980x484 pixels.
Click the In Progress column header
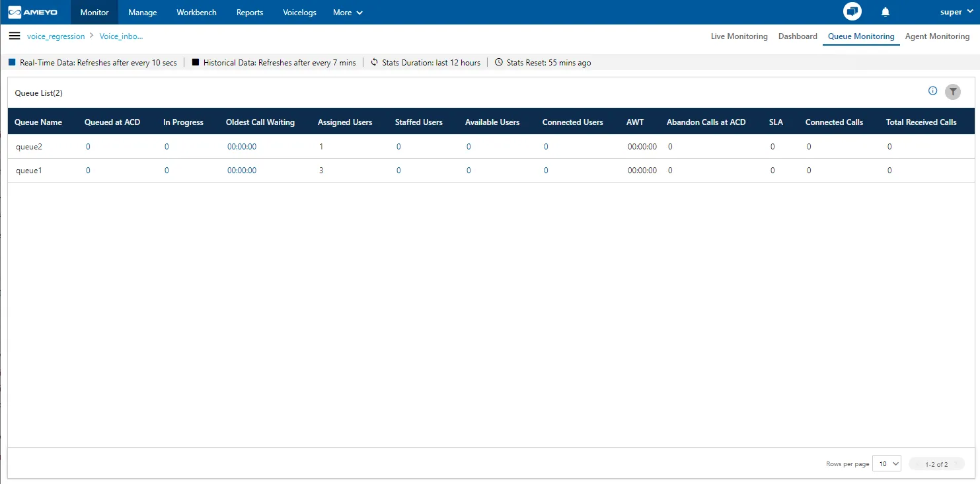pyautogui.click(x=183, y=122)
